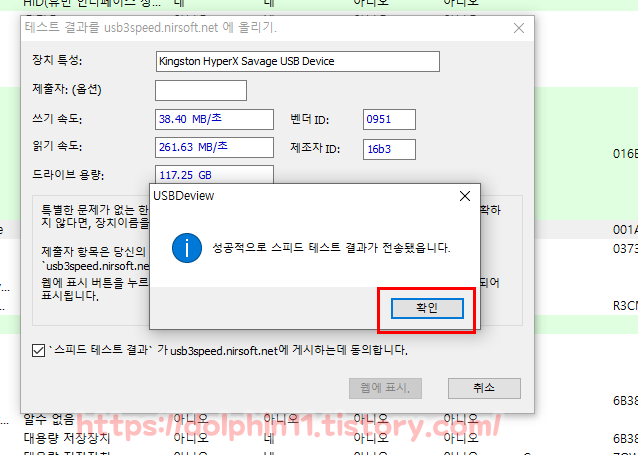Select the 읽기 속도 261.63 MB/초 field
638x455 pixels.
214,147
